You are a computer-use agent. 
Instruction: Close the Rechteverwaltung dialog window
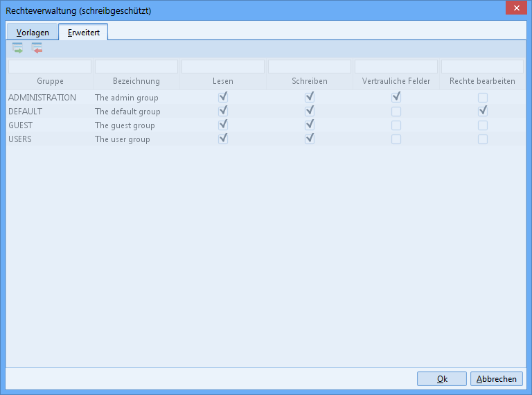point(514,9)
